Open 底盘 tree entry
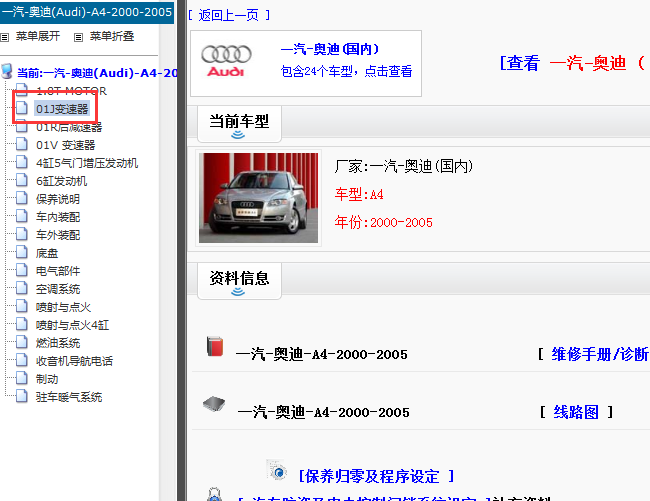Image resolution: width=650 pixels, height=501 pixels. pos(47,253)
